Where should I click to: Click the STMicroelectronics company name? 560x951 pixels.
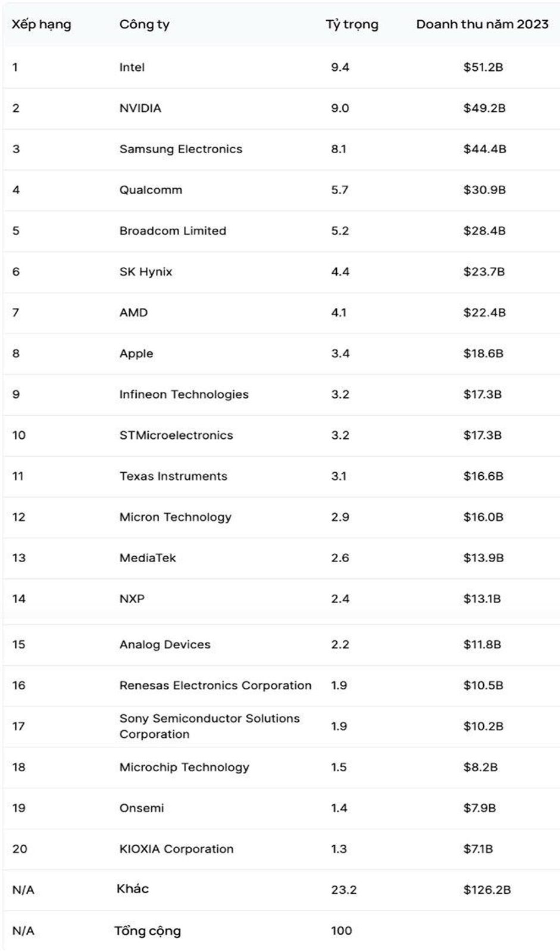click(176, 435)
